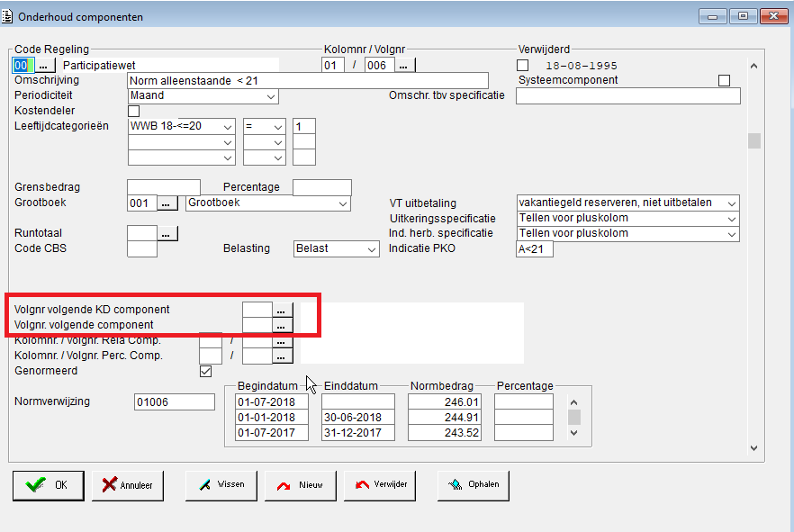The width and height of the screenshot is (794, 532).
Task: Browse for Volgnr. volgende component
Action: (282, 325)
